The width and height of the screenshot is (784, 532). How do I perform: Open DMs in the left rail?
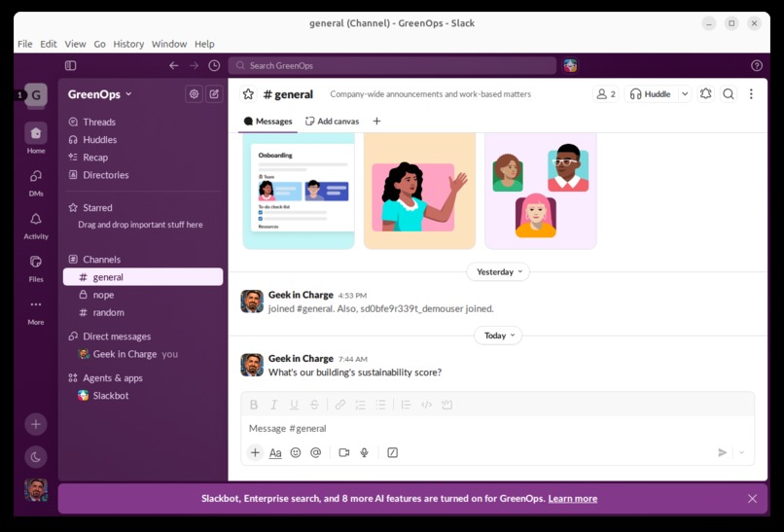[36, 182]
